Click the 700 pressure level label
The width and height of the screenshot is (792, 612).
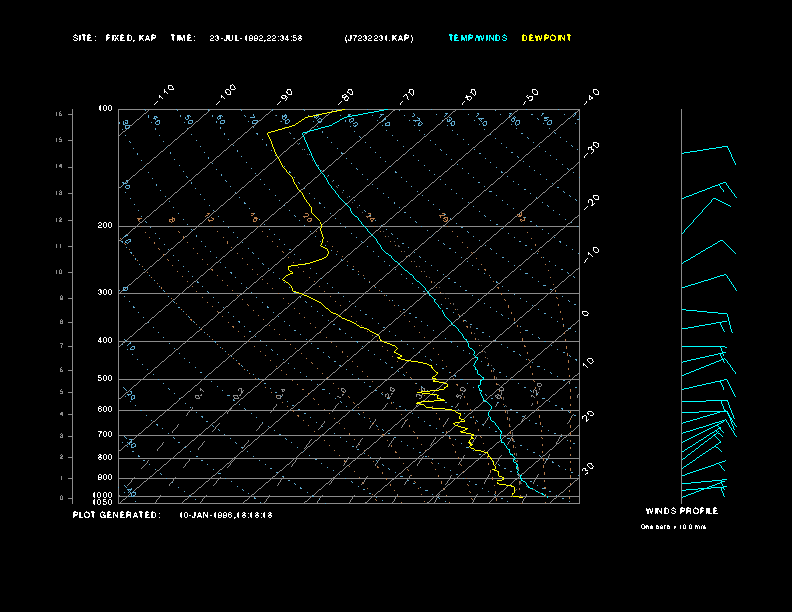tap(105, 435)
